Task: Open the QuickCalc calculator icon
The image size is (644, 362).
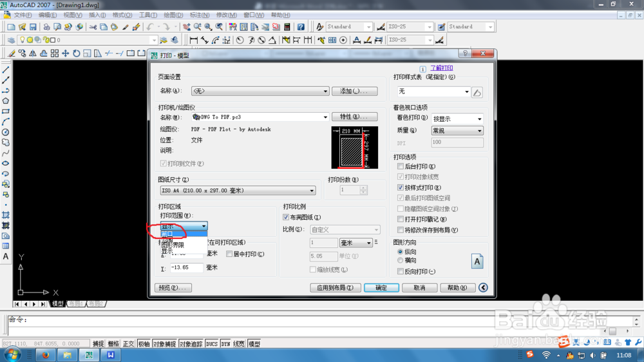Action: coord(287,26)
